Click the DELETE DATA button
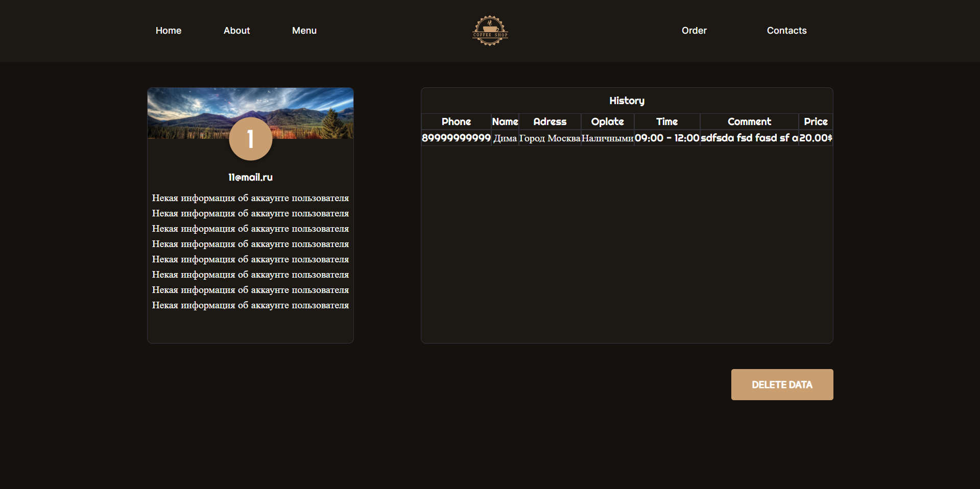 point(782,384)
